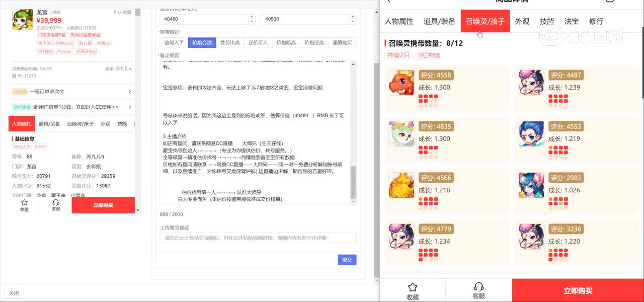This screenshot has width=644, height=302.
Task: Open 客服 headset in right detail panel
Action: 479,287
